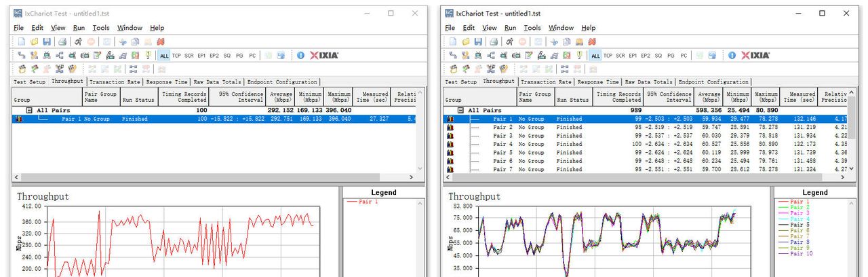Enable the ALL filter in the right window
The image size is (868, 277).
595,56
